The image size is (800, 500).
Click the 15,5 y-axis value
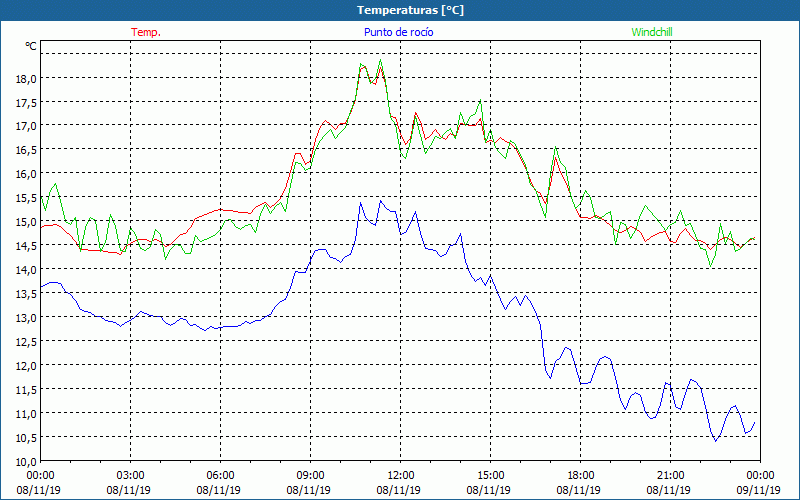pos(27,198)
